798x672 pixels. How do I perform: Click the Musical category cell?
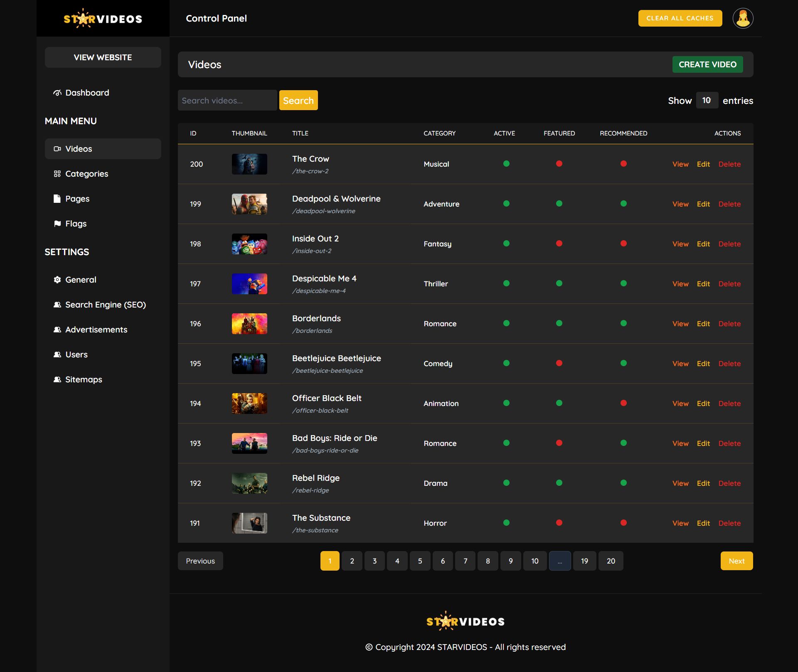(436, 164)
